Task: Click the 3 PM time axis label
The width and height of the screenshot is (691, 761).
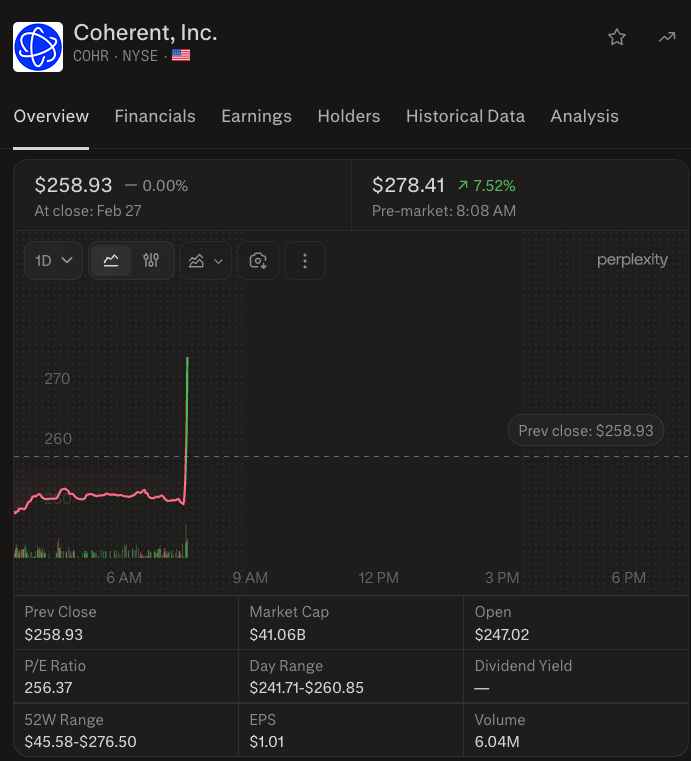Action: click(x=502, y=578)
